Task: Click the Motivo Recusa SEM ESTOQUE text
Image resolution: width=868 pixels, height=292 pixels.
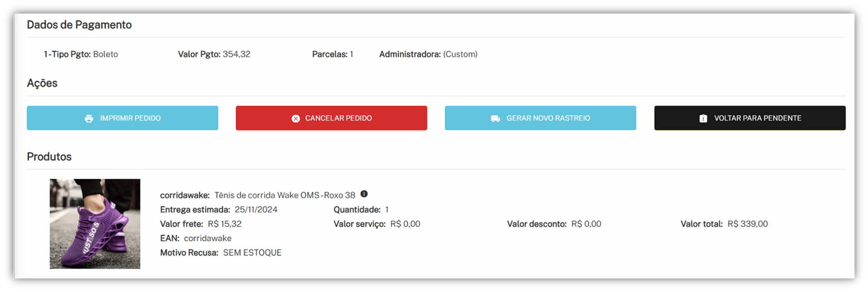Action: tap(252, 253)
